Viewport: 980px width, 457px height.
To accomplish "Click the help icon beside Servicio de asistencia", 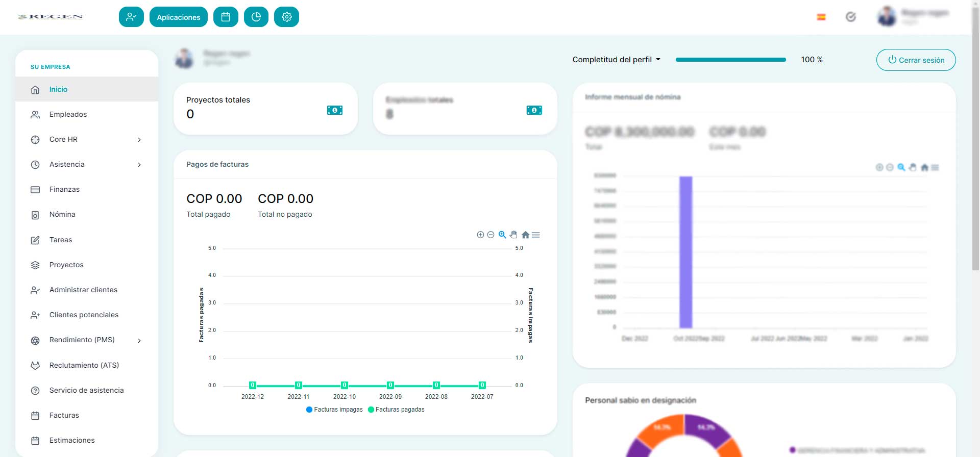I will point(35,390).
